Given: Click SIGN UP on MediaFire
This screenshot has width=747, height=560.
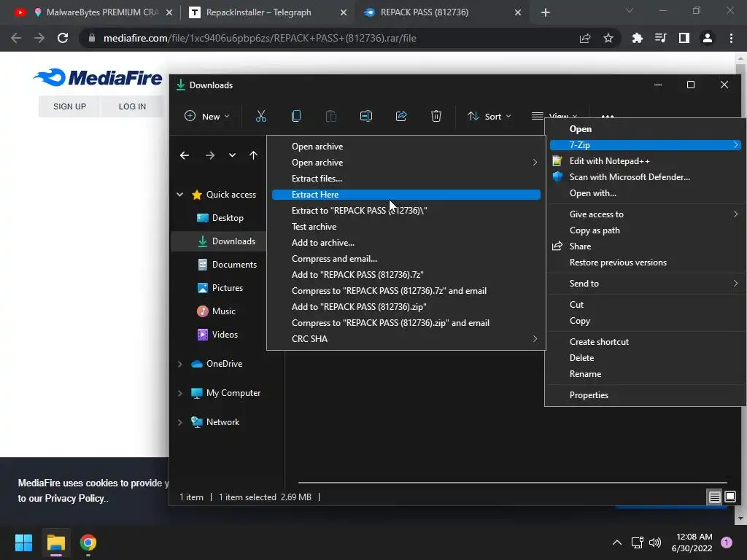Looking at the screenshot, I should [x=69, y=106].
